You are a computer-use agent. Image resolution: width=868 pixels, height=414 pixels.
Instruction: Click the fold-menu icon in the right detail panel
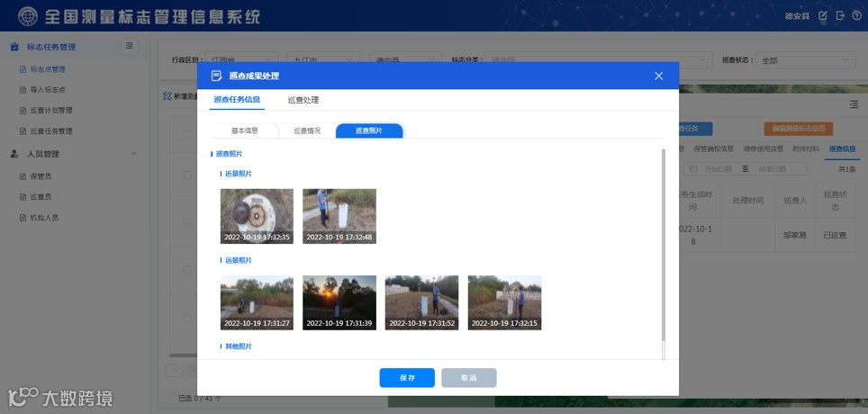tap(854, 104)
